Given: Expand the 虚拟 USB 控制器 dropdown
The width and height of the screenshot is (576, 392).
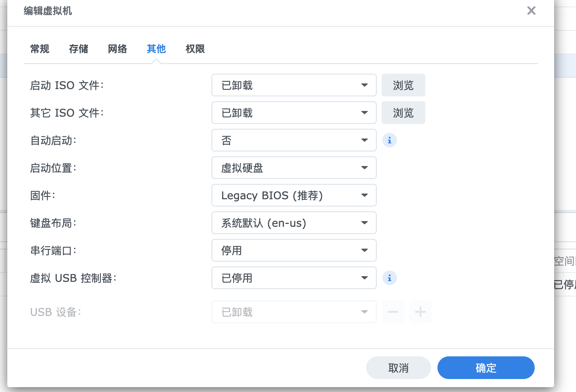Looking at the screenshot, I should 294,278.
